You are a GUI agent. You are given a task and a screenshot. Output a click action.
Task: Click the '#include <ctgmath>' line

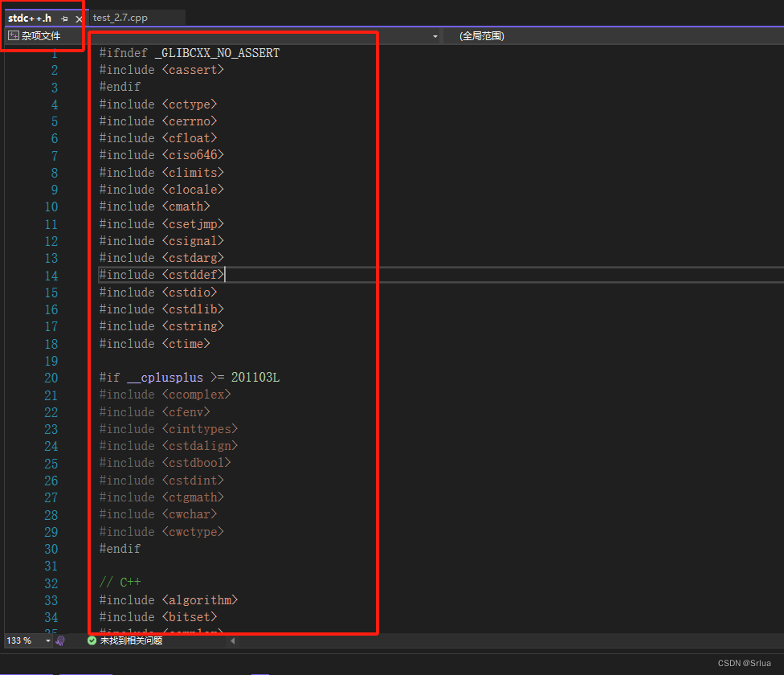(161, 497)
